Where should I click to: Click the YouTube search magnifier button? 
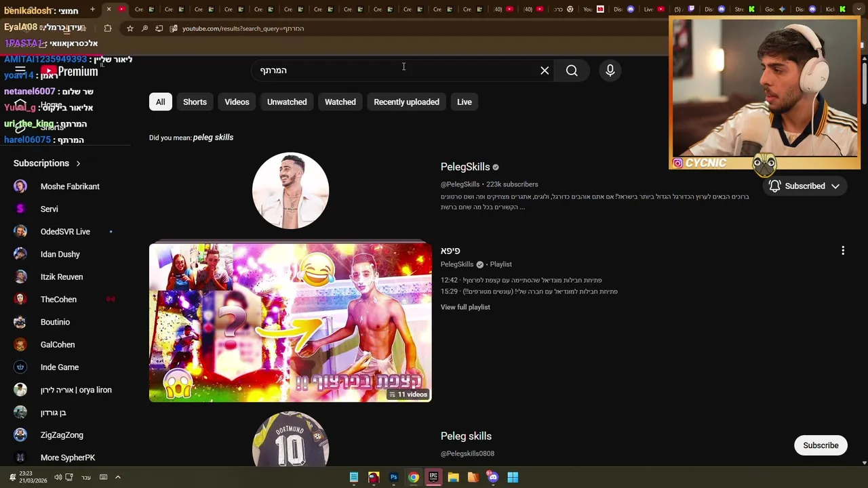coord(572,70)
